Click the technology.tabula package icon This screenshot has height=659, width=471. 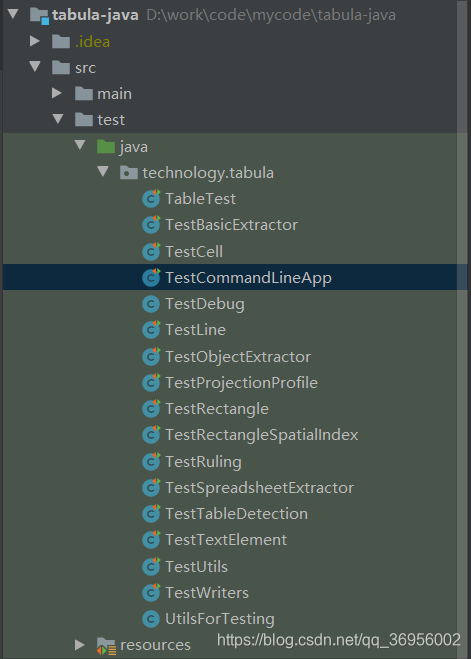pyautogui.click(x=129, y=172)
